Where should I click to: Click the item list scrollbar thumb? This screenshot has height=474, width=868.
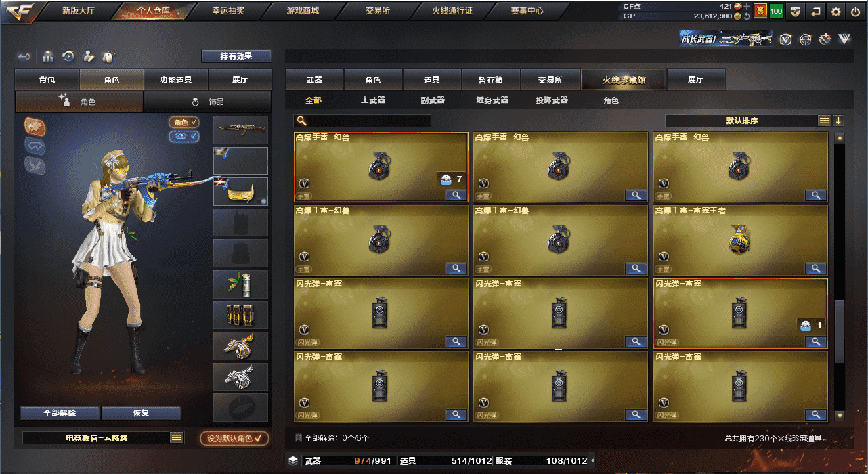point(840,332)
